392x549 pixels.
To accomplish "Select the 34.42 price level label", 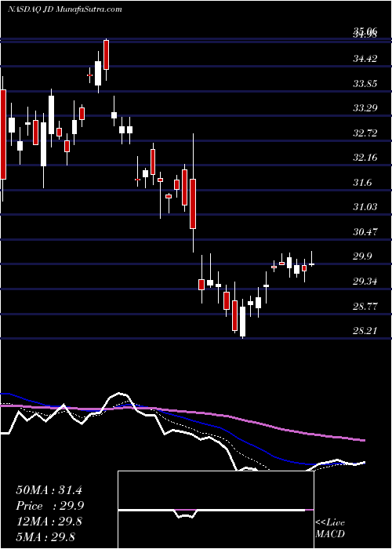I will coord(365,59).
